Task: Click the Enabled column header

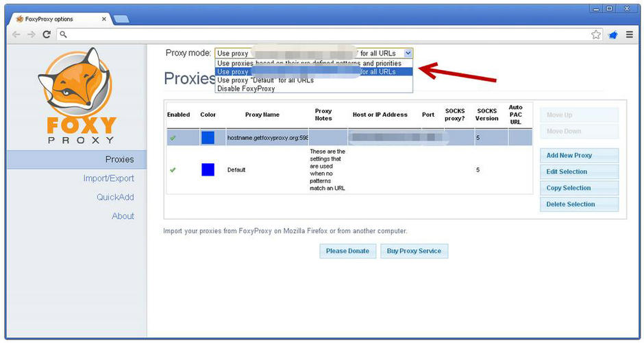Action: click(x=178, y=115)
